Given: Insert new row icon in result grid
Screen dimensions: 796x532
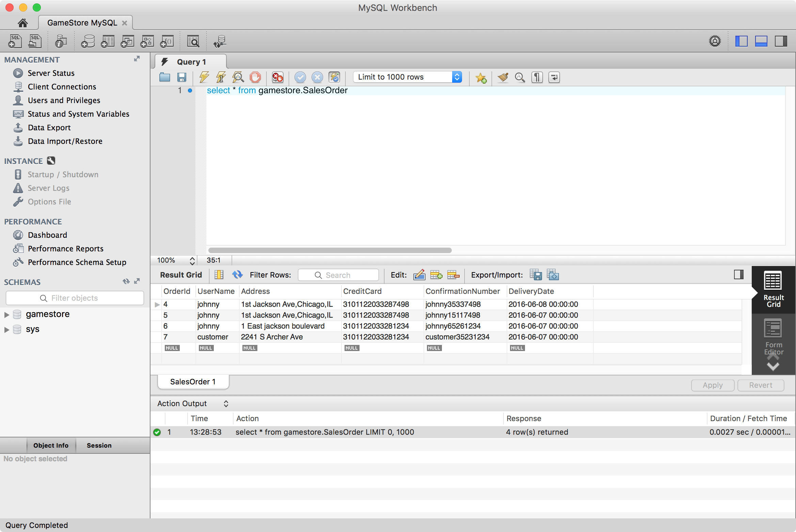Looking at the screenshot, I should [436, 275].
